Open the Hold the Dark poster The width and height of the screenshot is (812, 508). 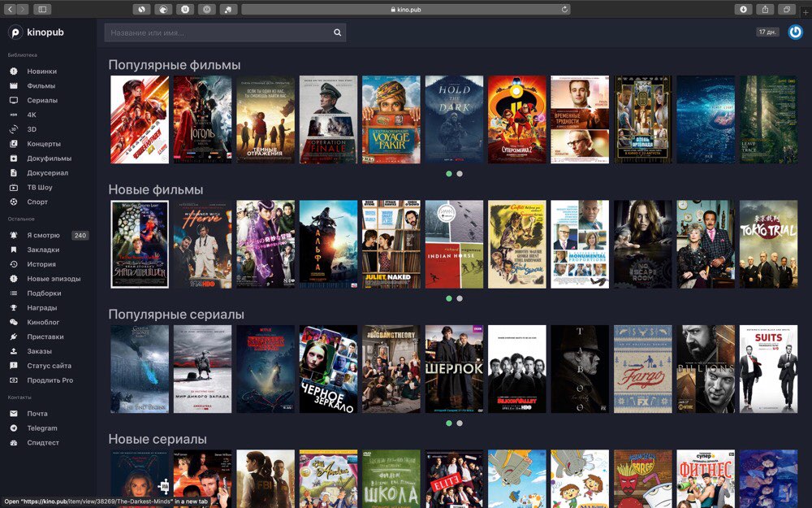(454, 119)
